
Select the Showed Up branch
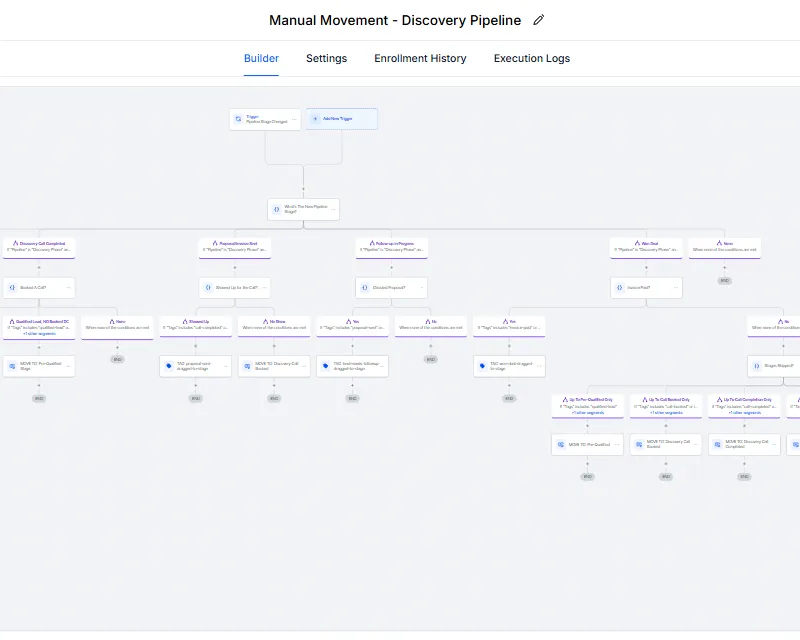click(x=195, y=326)
